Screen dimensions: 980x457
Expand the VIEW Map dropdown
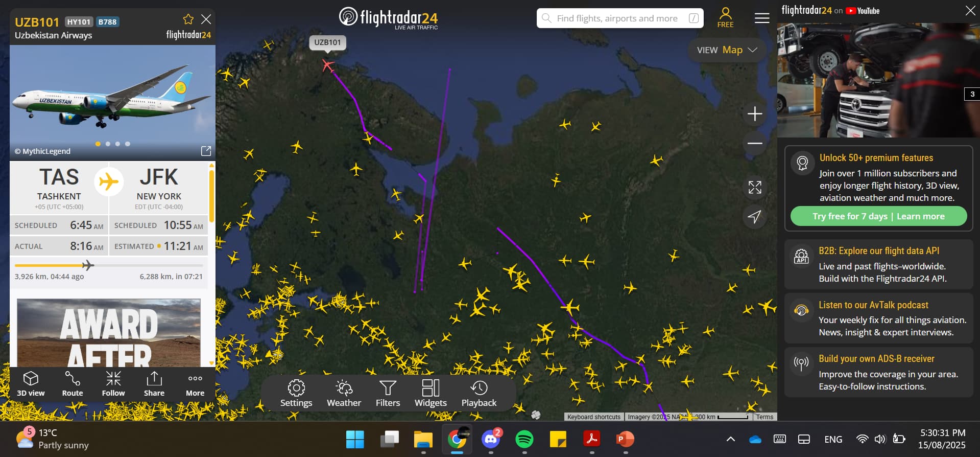pyautogui.click(x=727, y=50)
